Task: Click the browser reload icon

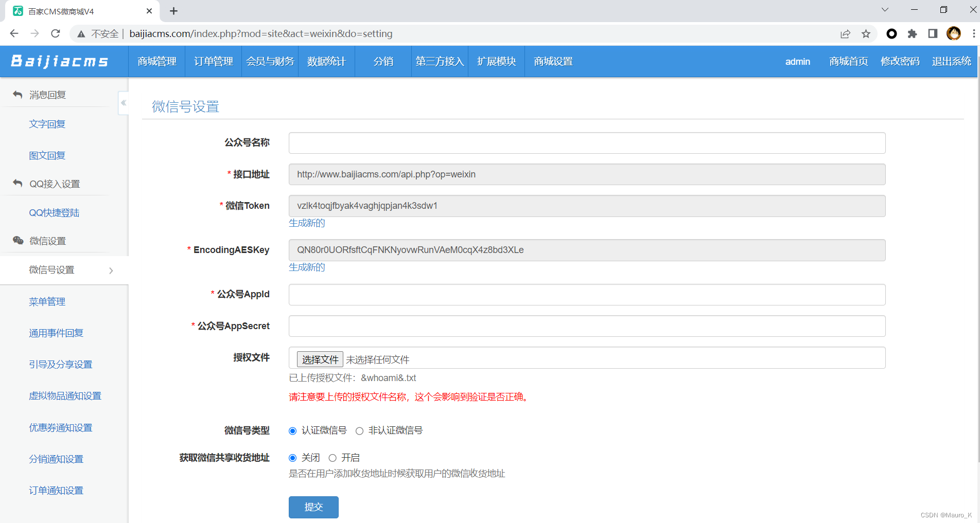Action: point(56,34)
